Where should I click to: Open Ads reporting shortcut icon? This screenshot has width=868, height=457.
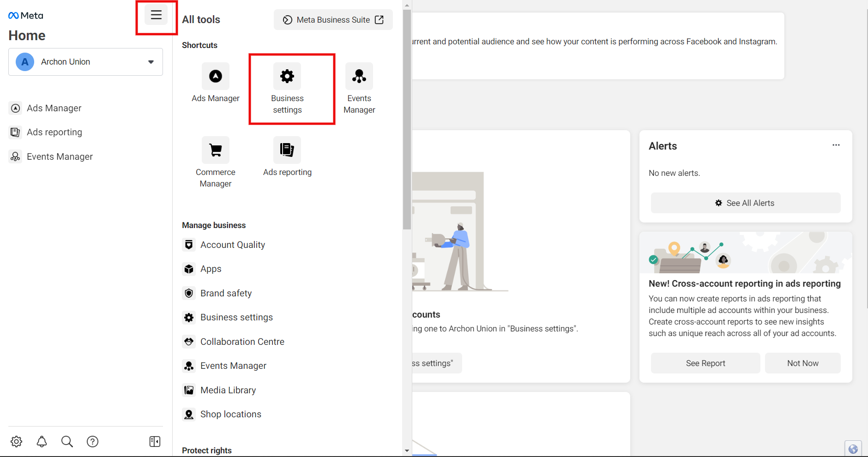click(287, 150)
